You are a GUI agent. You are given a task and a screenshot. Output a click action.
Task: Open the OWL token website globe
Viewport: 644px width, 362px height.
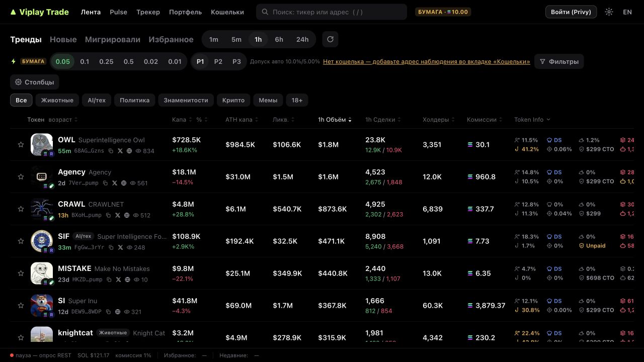coord(129,151)
